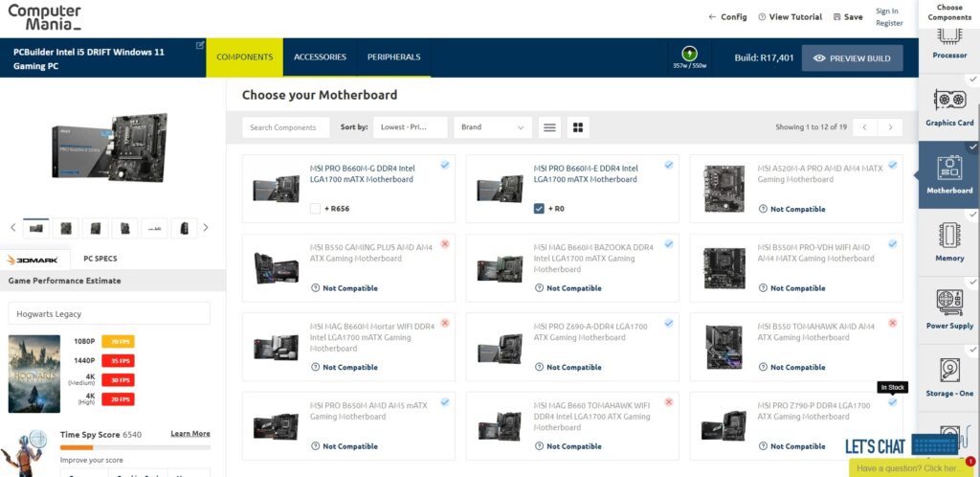Check the MSI PRO B660M-G motherboard checkbox
980x477 pixels.
click(316, 208)
